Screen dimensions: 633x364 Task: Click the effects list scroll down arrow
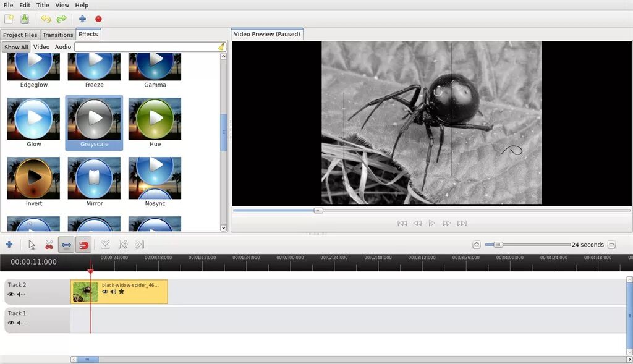coord(224,228)
